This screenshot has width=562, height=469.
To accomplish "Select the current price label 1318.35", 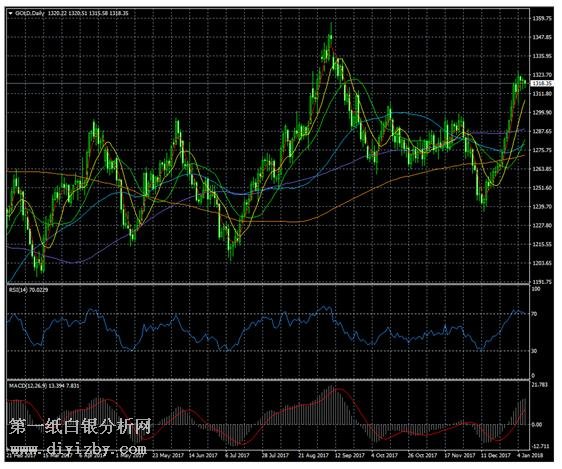I will click(542, 83).
